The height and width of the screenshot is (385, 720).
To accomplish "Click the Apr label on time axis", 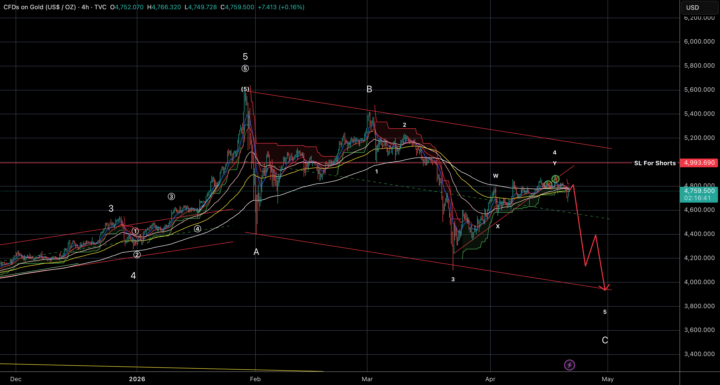I will pyautogui.click(x=490, y=379).
